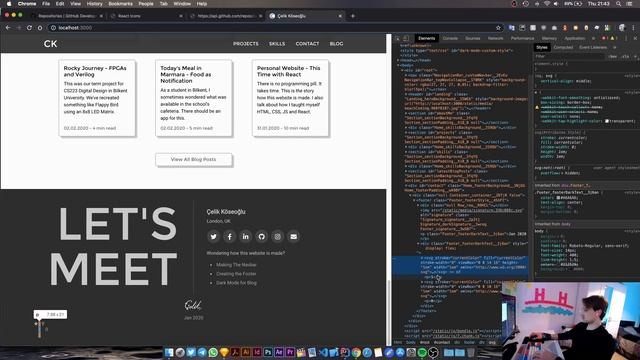Viewport: 640px width, 360px height.
Task: Open Photoshop from the Dock
Action: tap(268, 352)
